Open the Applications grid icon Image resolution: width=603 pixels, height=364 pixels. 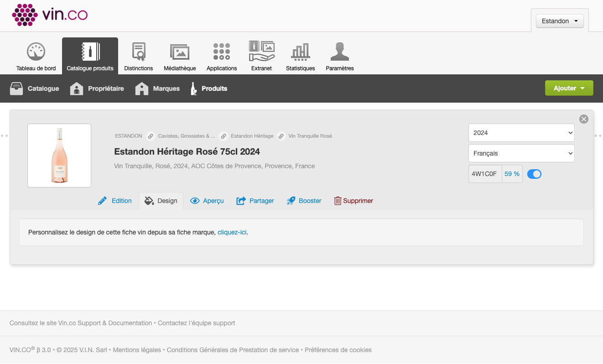pyautogui.click(x=222, y=52)
